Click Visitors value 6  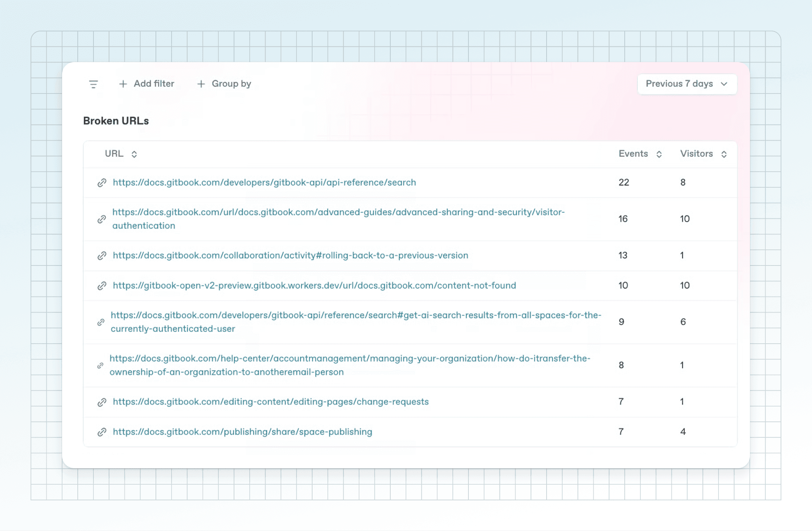683,322
